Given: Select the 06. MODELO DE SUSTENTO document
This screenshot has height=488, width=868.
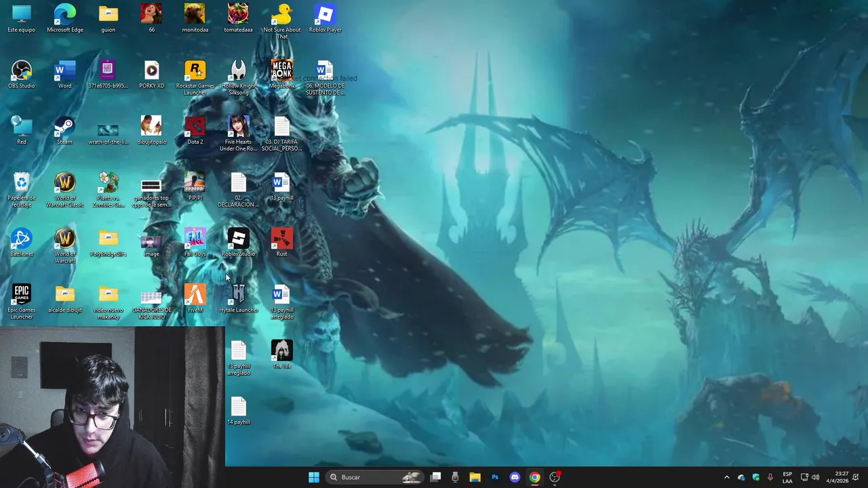Looking at the screenshot, I should 325,77.
